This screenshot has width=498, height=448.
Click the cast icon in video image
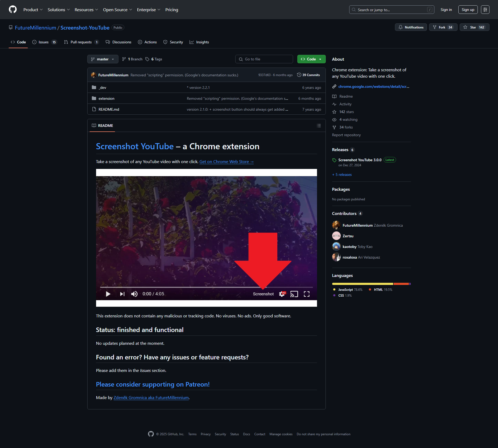click(294, 294)
